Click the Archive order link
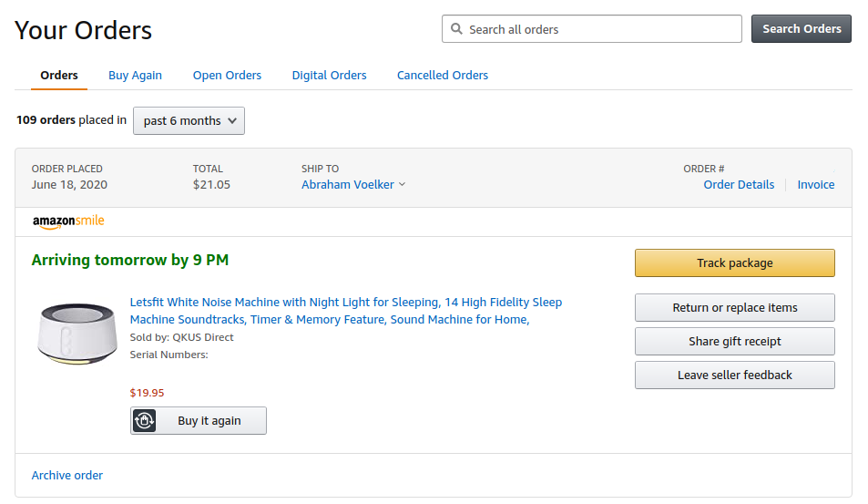Screen dimensions: 868x504 pos(67,475)
